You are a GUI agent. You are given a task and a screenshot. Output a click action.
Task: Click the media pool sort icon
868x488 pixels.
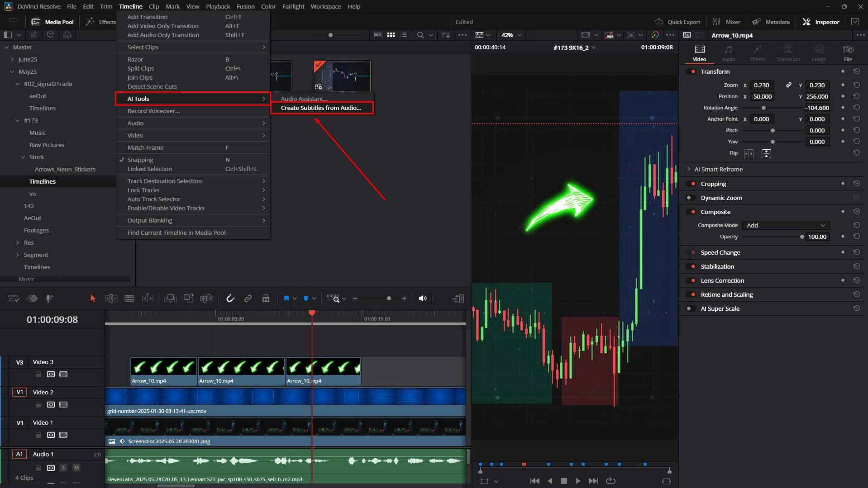click(x=446, y=35)
